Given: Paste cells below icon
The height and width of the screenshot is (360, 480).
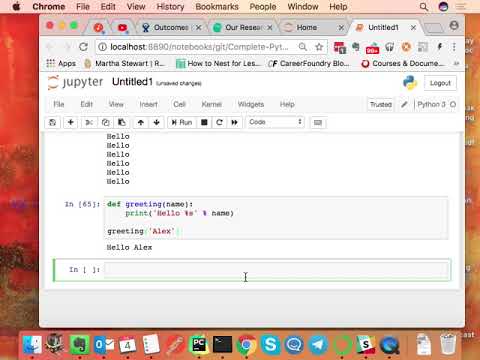Looking at the screenshot, I should [122, 122].
